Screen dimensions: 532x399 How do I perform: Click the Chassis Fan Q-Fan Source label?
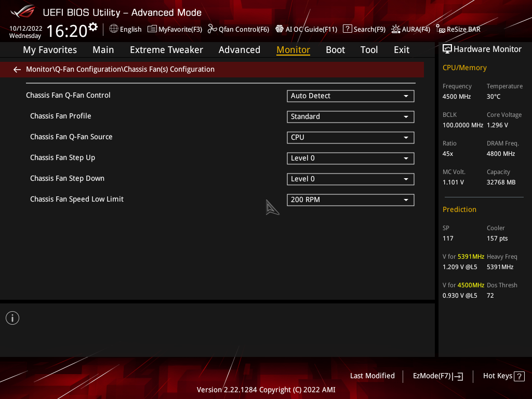pyautogui.click(x=71, y=137)
